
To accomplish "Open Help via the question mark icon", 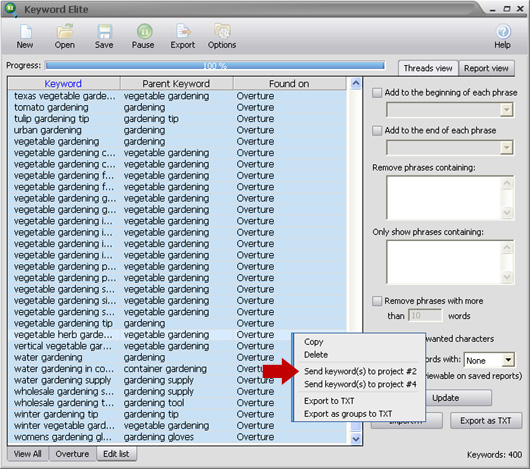I will point(503,36).
